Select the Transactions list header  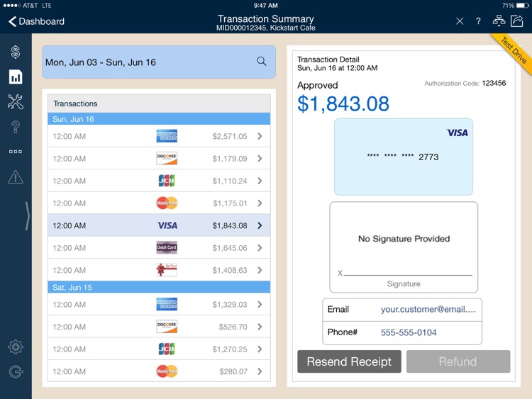click(159, 103)
